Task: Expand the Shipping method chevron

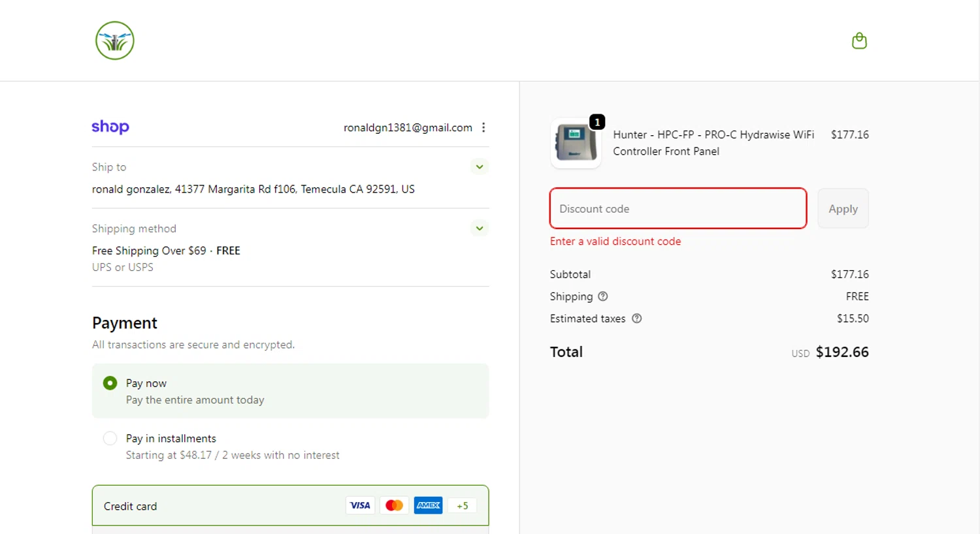Action: coord(480,228)
